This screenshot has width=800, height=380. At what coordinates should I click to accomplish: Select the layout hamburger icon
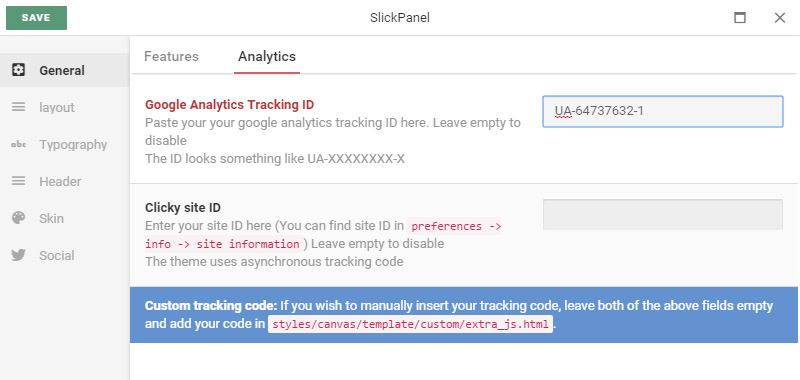point(18,107)
